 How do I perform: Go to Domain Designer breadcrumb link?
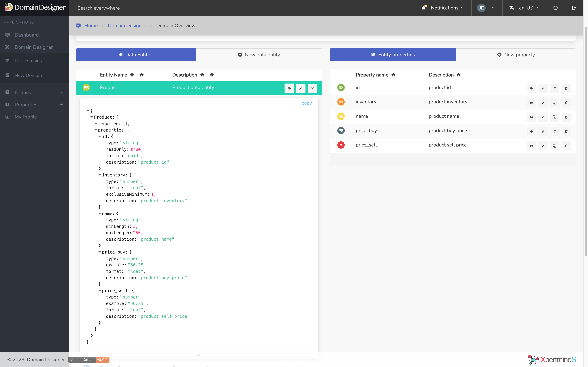pyautogui.click(x=127, y=26)
